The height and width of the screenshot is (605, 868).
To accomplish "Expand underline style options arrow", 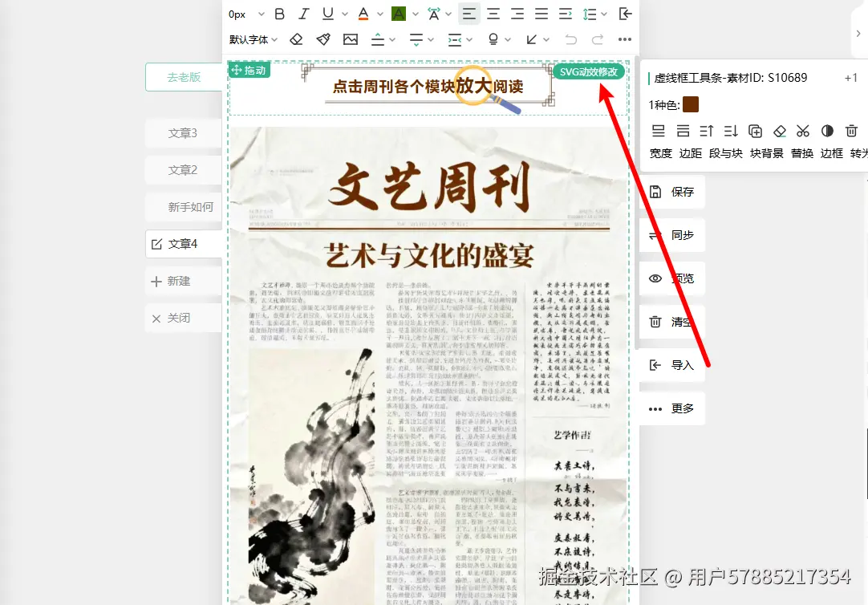I will click(x=345, y=14).
